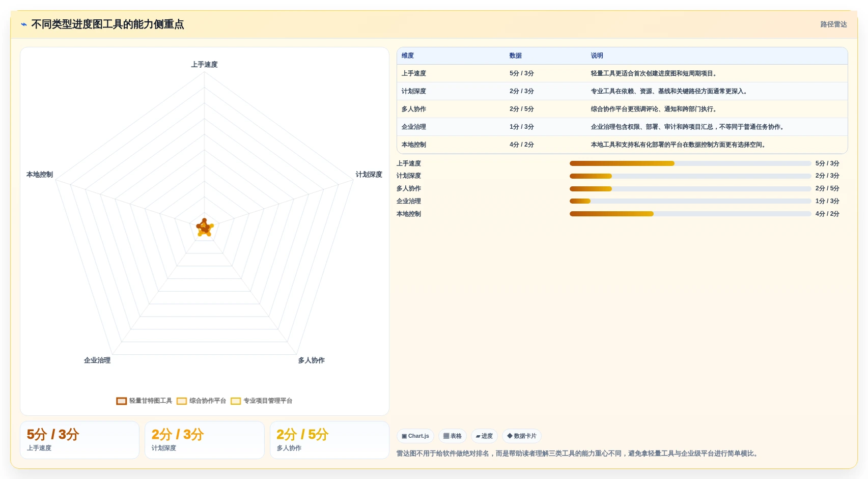Click the 计划深度 progress bar
868x479 pixels.
pyautogui.click(x=690, y=176)
